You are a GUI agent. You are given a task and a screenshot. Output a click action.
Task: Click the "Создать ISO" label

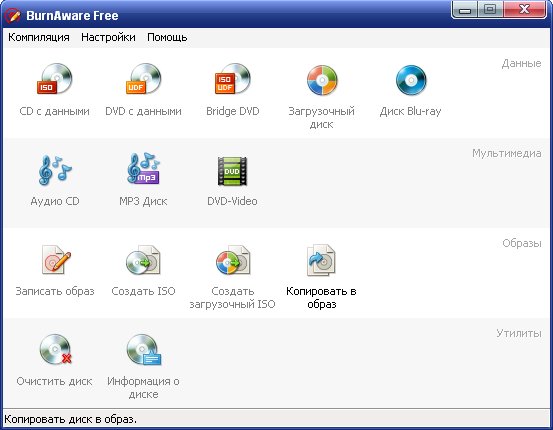point(144,291)
